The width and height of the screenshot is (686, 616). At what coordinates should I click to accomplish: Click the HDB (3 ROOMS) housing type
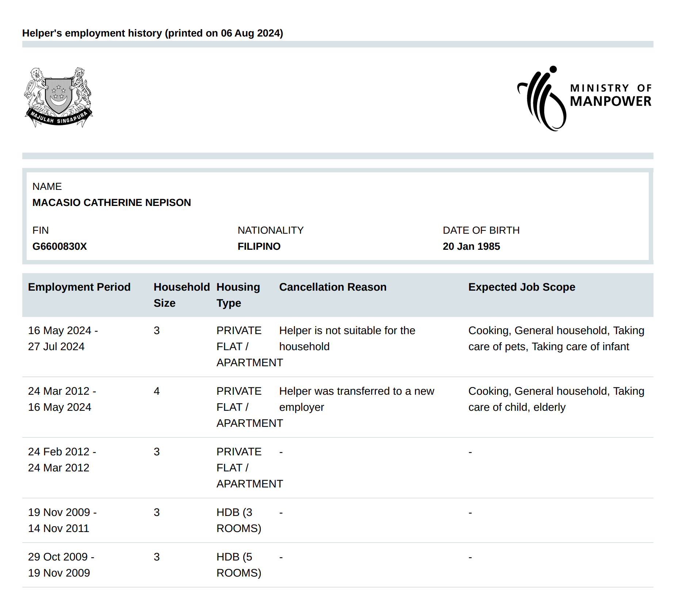pyautogui.click(x=239, y=520)
